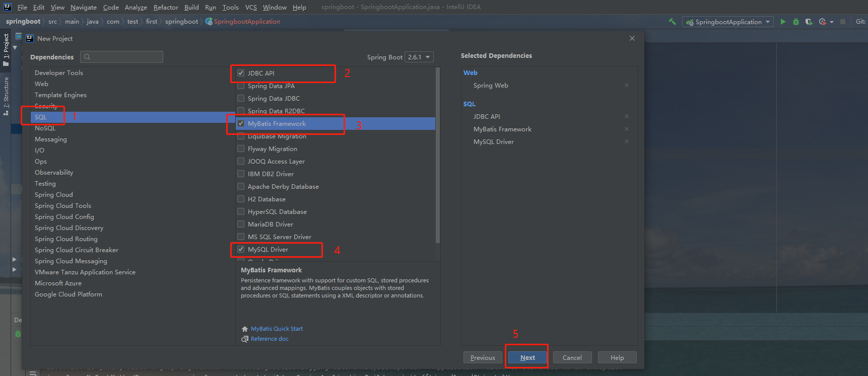Image resolution: width=868 pixels, height=376 pixels.
Task: Open the Build menu
Action: pos(191,7)
